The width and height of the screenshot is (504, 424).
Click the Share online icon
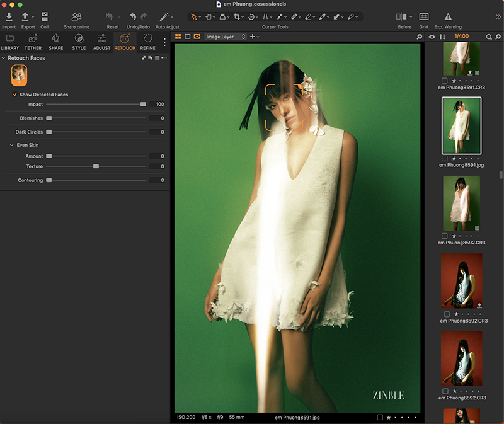[76, 17]
